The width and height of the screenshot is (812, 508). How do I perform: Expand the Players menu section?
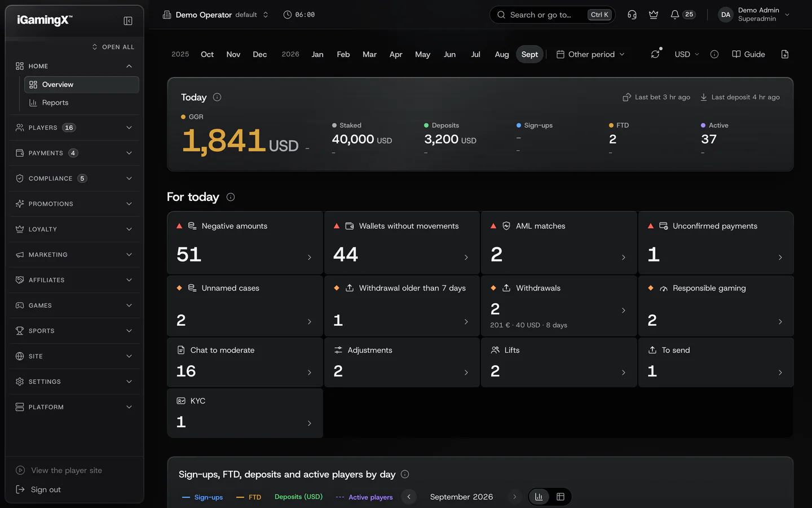74,128
